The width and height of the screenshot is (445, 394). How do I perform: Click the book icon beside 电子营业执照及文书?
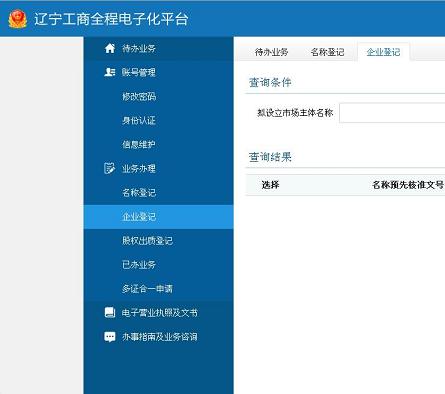[110, 312]
